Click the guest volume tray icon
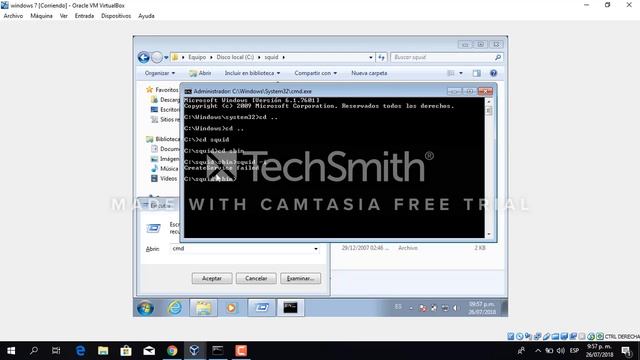The height and width of the screenshot is (360, 640). (x=456, y=308)
